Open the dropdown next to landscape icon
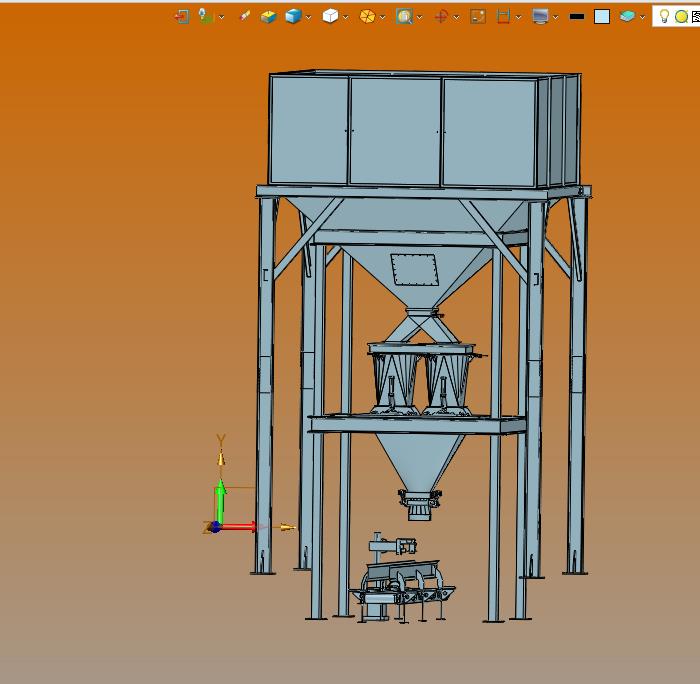The height and width of the screenshot is (684, 700). tap(221, 17)
